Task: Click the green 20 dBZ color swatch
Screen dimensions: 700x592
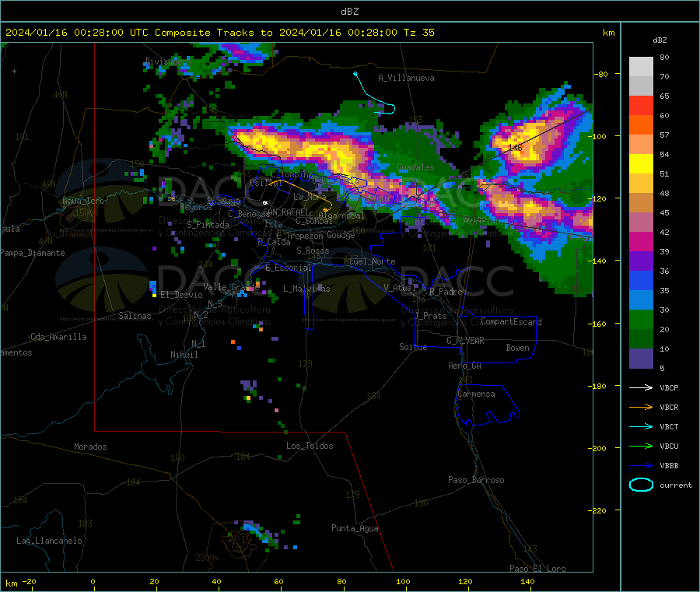Action: point(641,319)
